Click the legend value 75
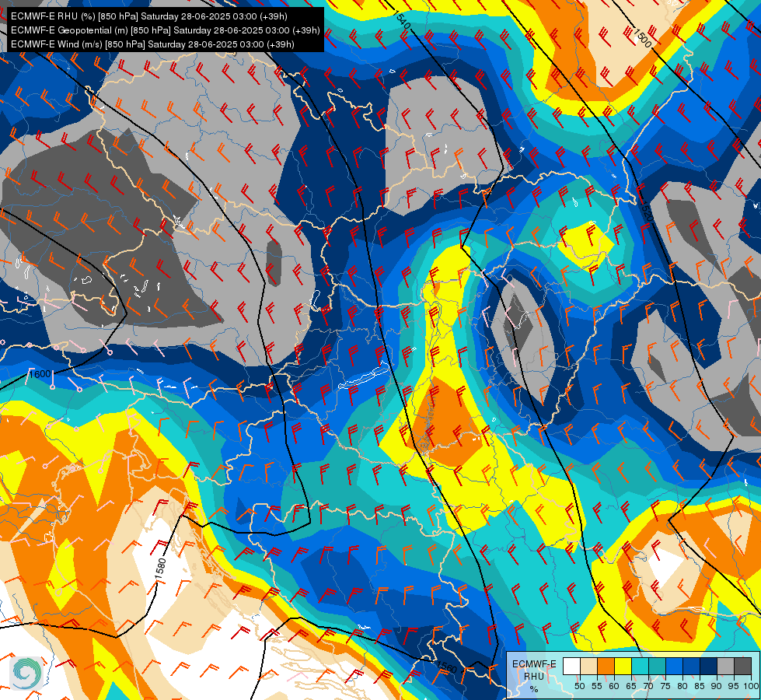Image resolution: width=761 pixels, height=700 pixels. 665,686
